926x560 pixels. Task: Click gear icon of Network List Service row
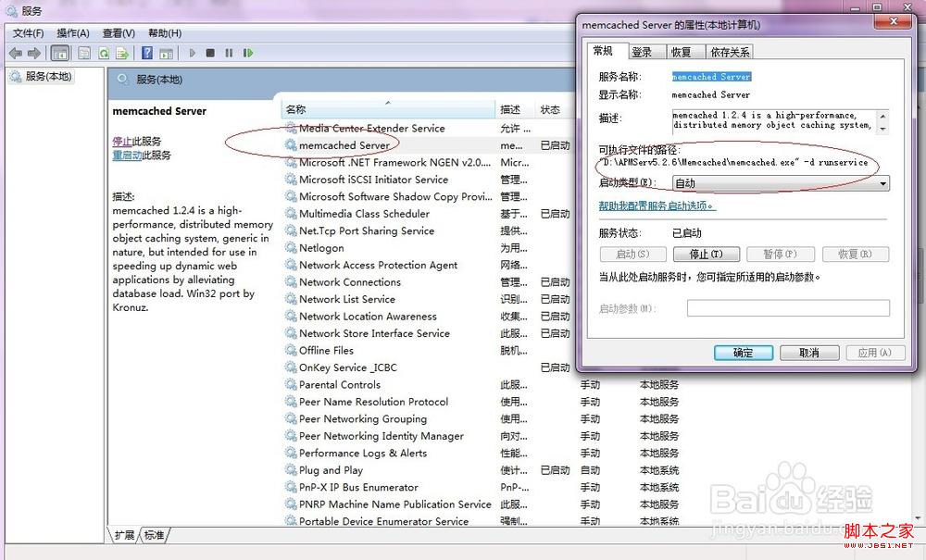pos(291,299)
